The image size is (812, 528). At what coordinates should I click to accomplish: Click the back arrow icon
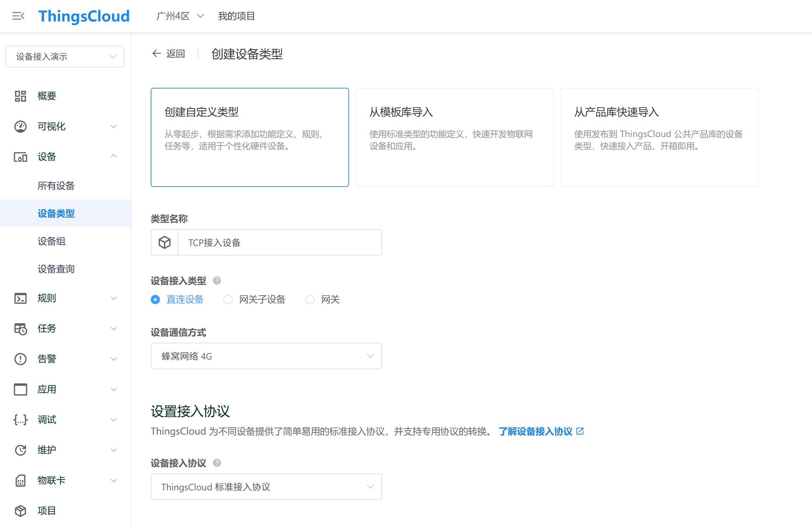coord(156,53)
